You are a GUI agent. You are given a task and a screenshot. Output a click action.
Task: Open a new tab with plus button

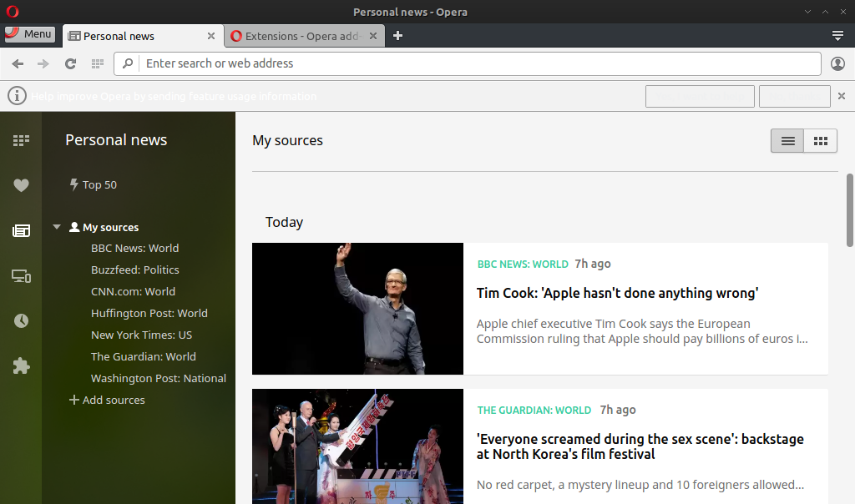[398, 35]
